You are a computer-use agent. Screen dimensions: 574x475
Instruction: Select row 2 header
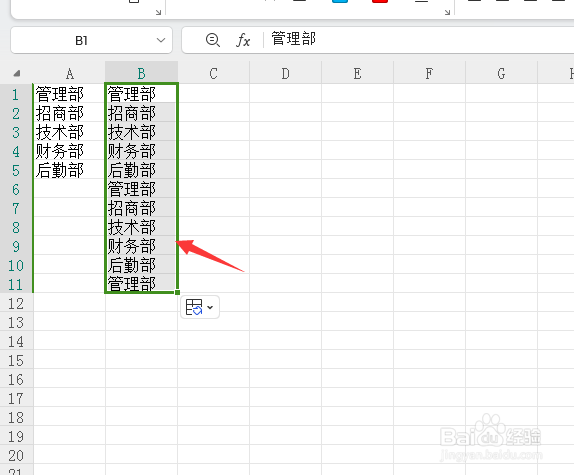tap(16, 113)
